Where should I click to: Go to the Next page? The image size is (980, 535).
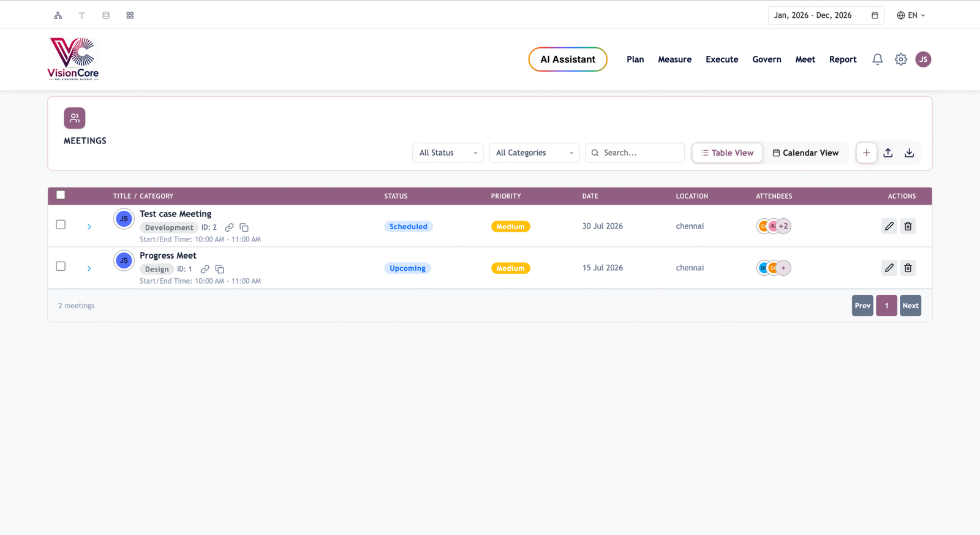tap(911, 306)
